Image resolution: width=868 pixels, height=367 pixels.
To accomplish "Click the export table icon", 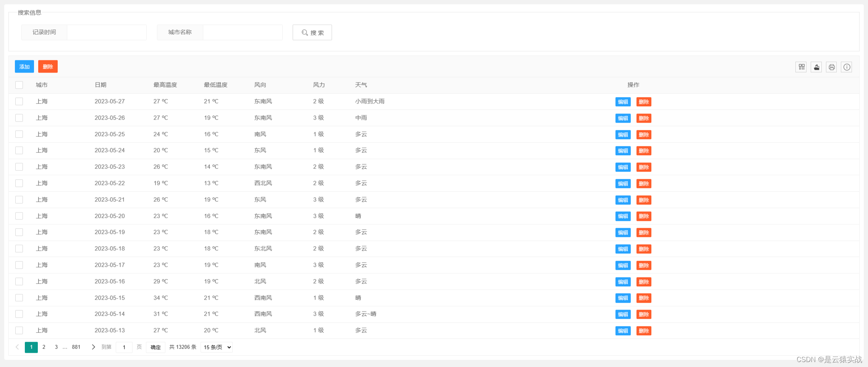I will tap(816, 67).
